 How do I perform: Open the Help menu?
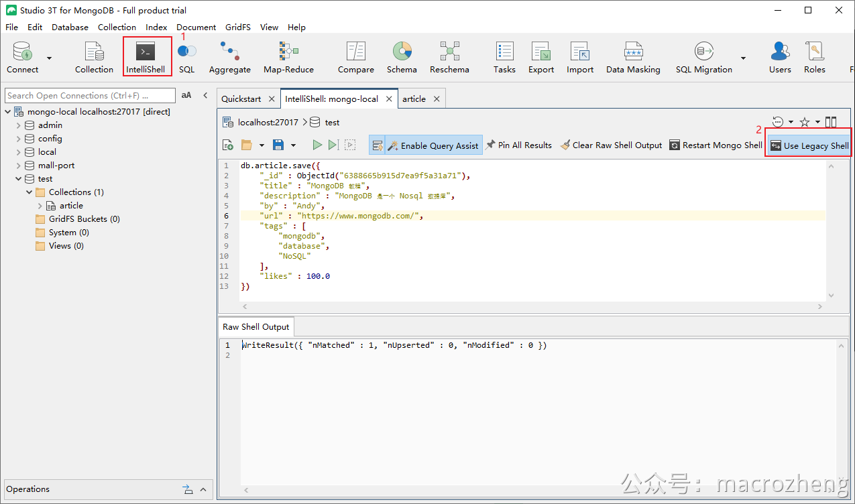tap(296, 27)
